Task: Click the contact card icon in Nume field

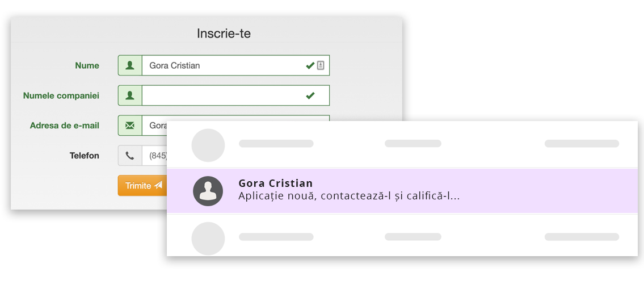Action: [321, 65]
